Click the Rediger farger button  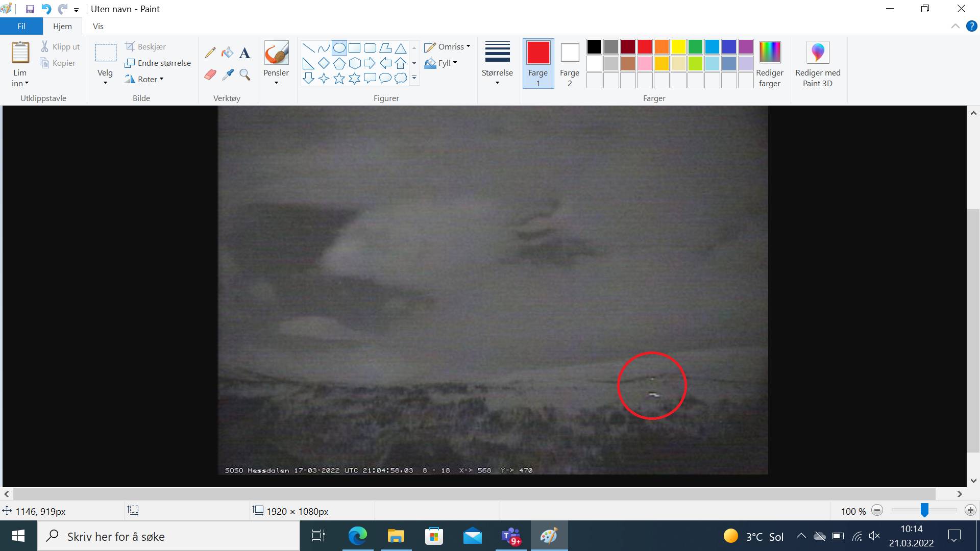(x=769, y=64)
